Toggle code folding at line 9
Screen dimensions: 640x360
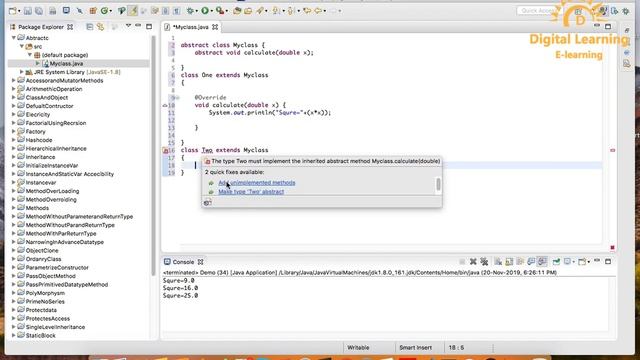178,98
